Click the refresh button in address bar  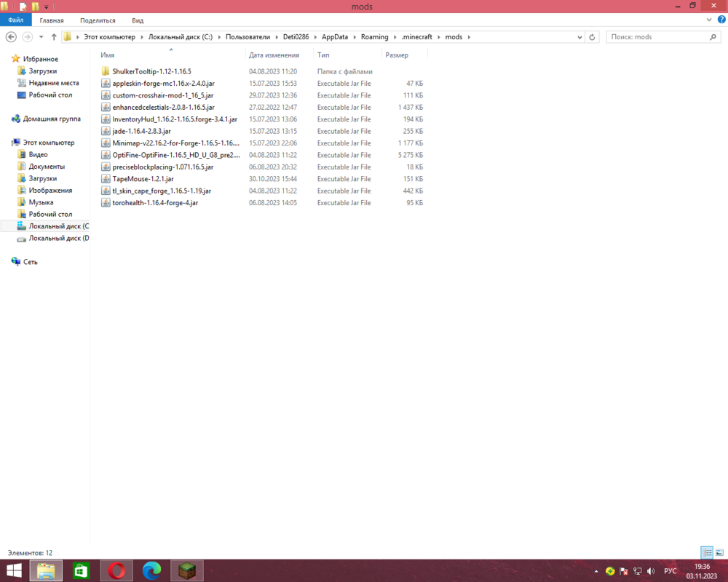[592, 37]
